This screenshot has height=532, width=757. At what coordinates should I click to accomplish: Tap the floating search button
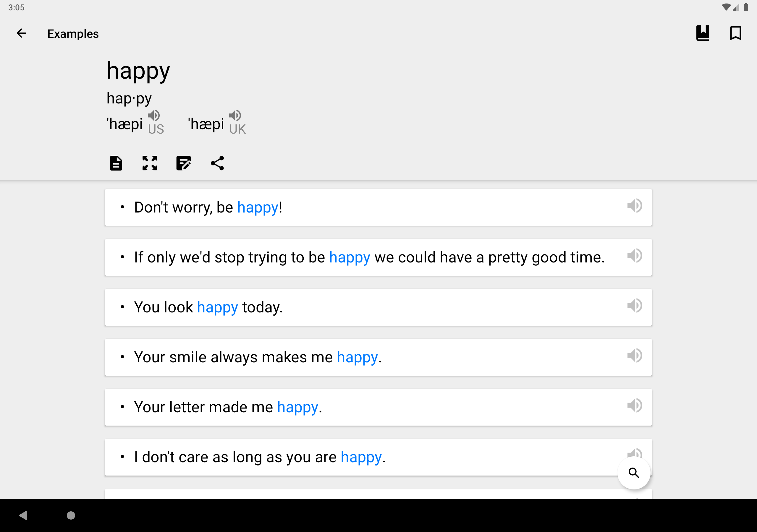click(x=634, y=473)
